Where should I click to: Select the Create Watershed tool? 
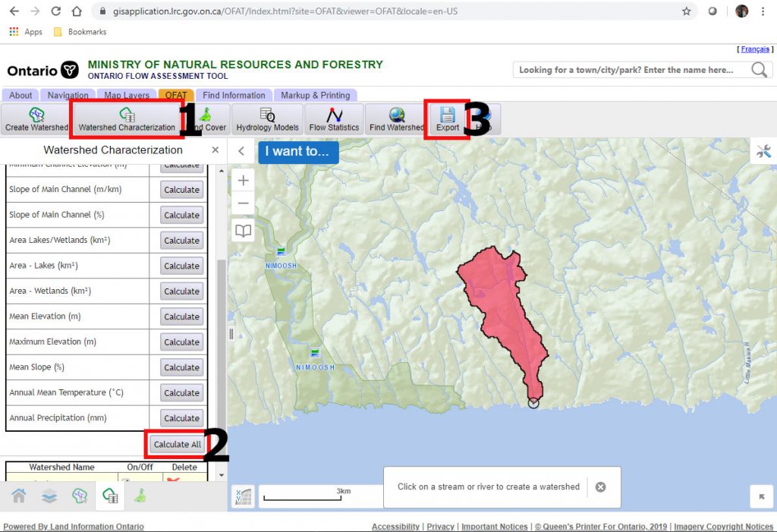point(35,118)
